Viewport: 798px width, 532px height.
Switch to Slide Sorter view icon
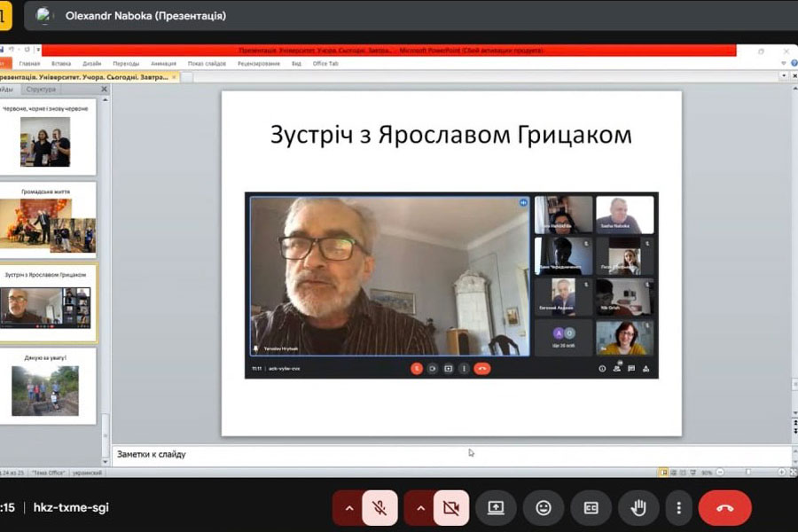(x=673, y=473)
